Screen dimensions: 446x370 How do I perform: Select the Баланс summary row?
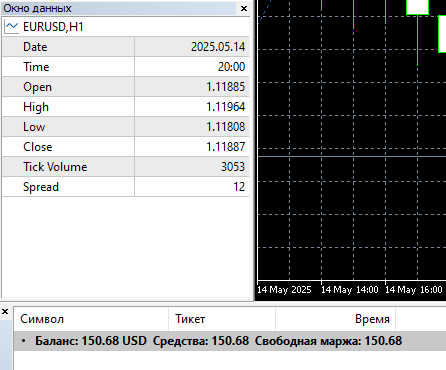(230, 341)
